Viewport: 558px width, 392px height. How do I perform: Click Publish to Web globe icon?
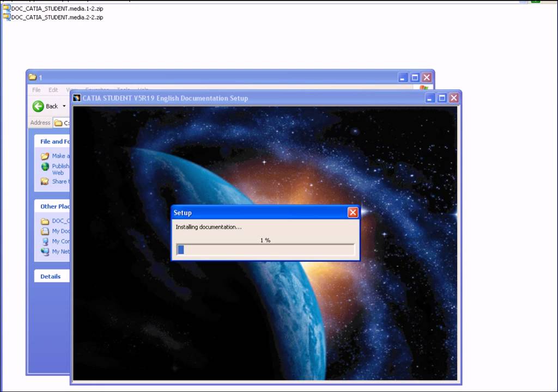point(45,167)
